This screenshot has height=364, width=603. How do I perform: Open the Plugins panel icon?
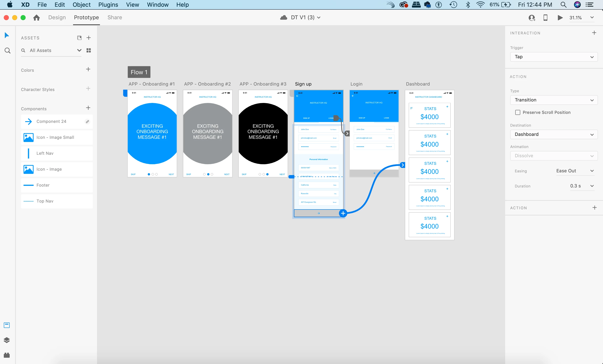7,355
